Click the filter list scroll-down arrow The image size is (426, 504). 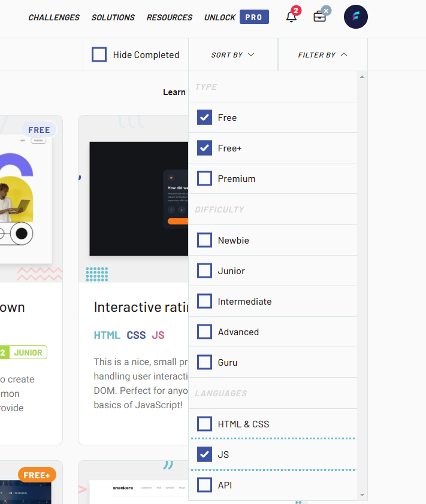coord(362,495)
